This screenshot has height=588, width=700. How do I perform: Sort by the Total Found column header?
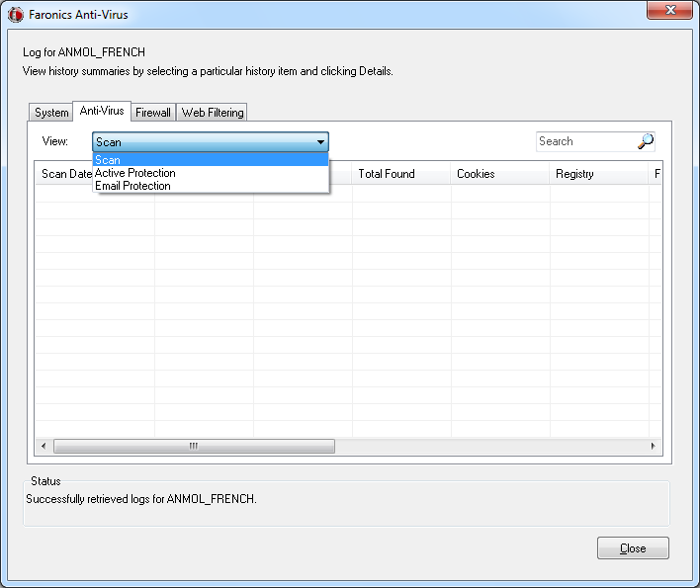coord(400,174)
